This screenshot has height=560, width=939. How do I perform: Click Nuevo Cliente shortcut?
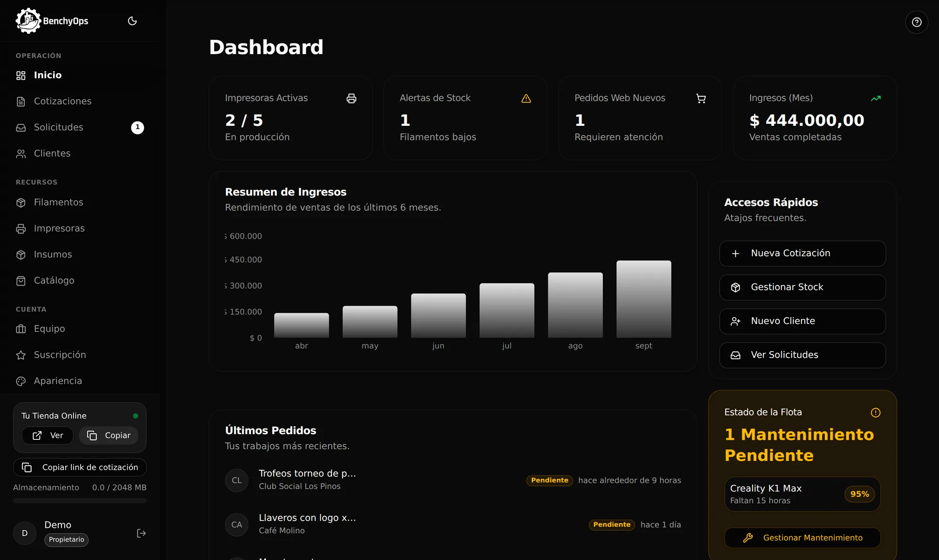[x=802, y=321]
